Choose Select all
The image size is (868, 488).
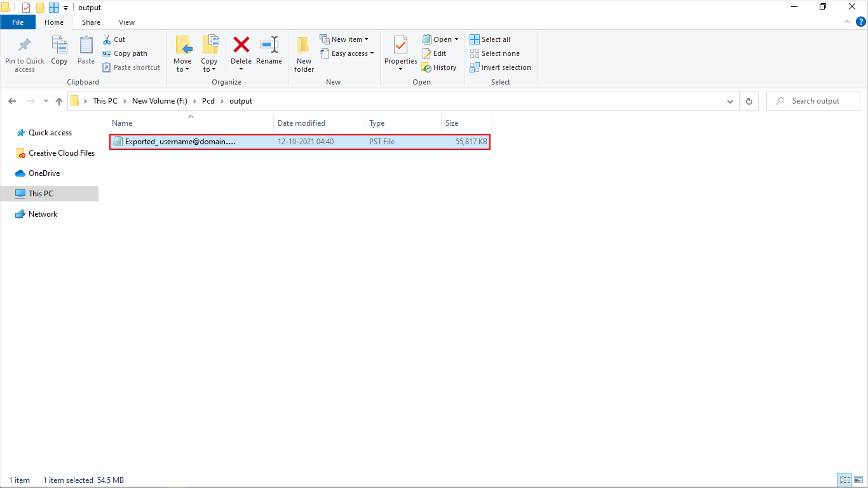pyautogui.click(x=490, y=39)
